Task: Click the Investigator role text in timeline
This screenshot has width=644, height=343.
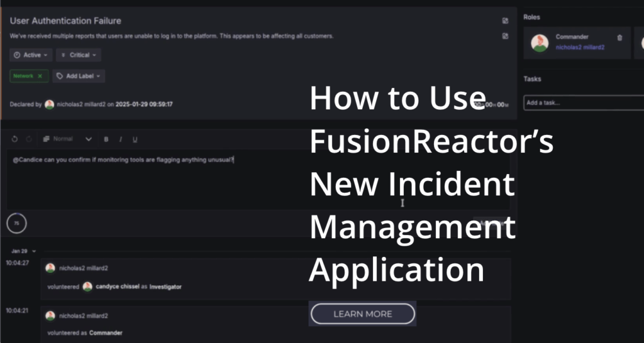Action: click(165, 287)
